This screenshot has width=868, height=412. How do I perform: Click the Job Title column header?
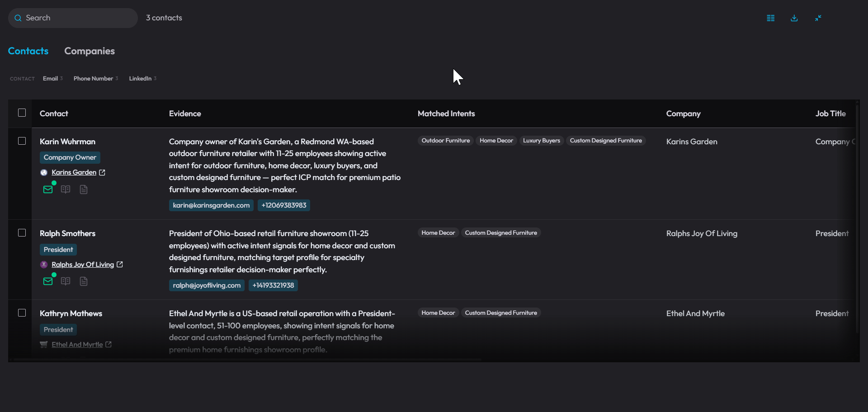(x=830, y=114)
